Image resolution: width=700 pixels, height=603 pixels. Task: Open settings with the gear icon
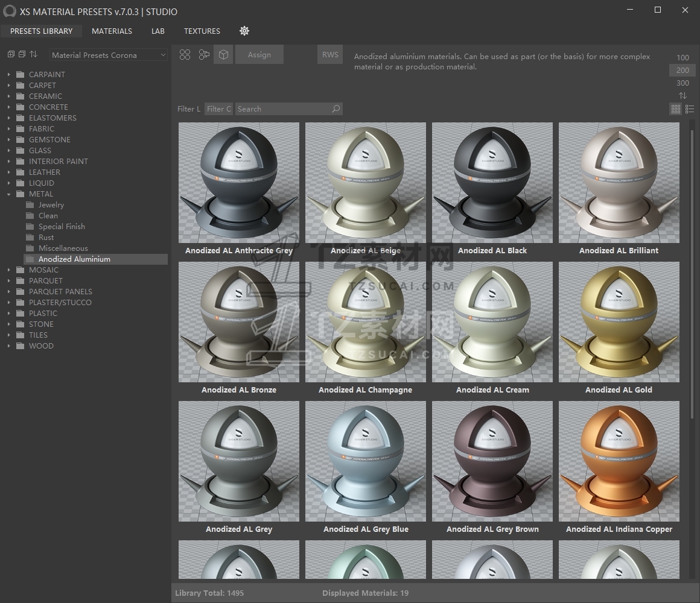pyautogui.click(x=244, y=31)
